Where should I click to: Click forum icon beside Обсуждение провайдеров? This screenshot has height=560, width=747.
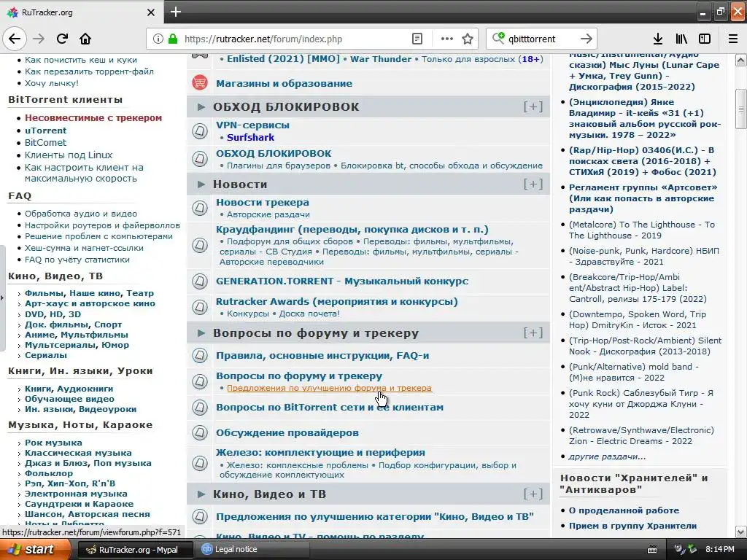200,432
